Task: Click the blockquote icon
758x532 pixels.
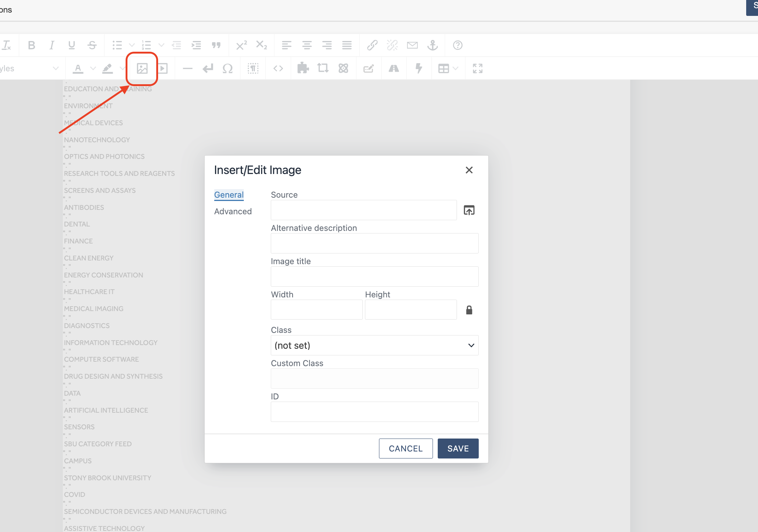Action: coord(216,45)
